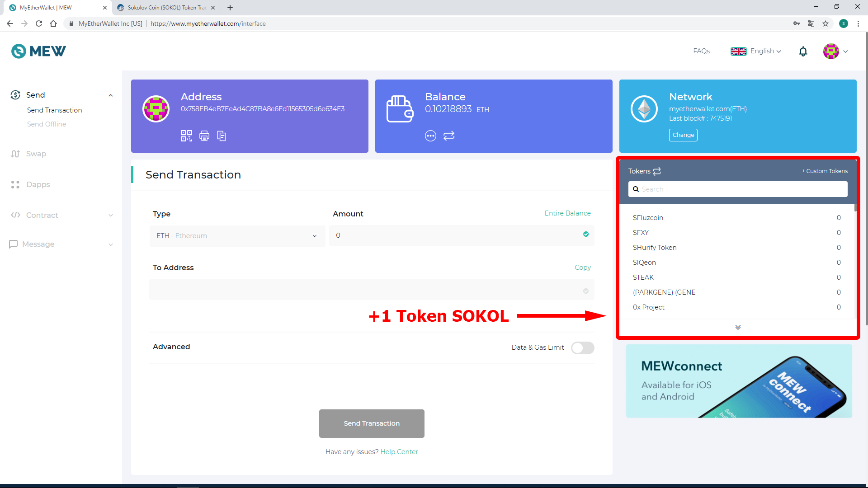
Task: Click the Ethereum network icon
Action: [x=644, y=109]
